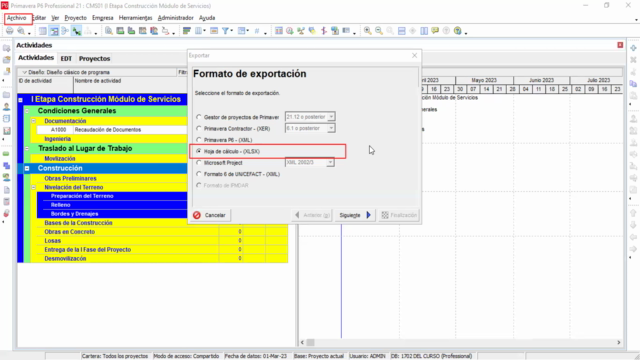Open Print Preview from the toolbar

(x=21, y=31)
